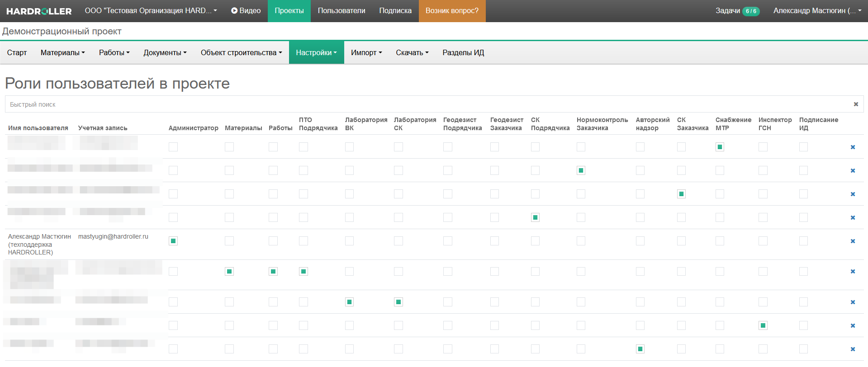Clear the quick search field

pyautogui.click(x=856, y=104)
